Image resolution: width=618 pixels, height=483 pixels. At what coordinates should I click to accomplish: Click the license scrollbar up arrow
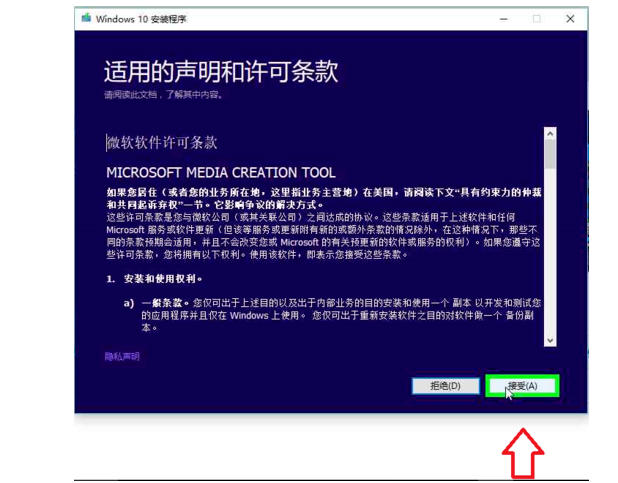pyautogui.click(x=549, y=133)
